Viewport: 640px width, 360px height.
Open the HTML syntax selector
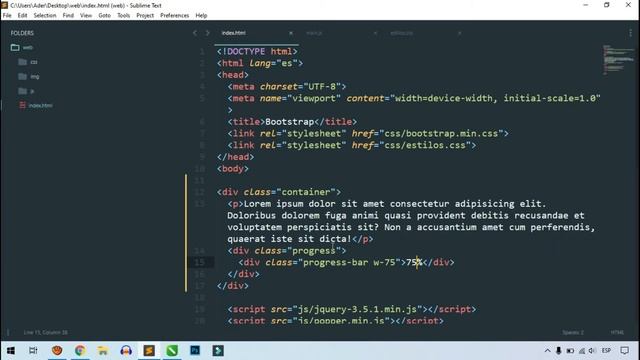[617, 333]
